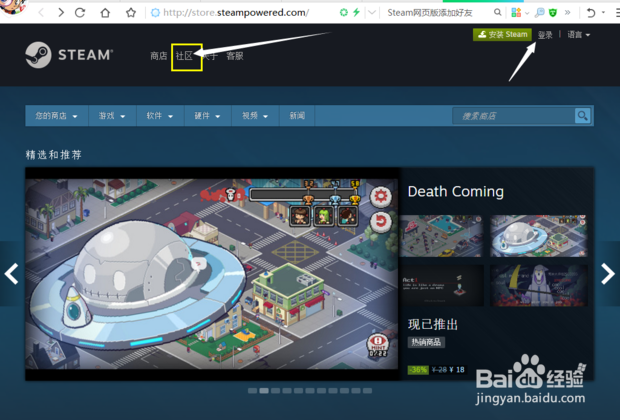Open 语言 language dropdown
Viewport: 620px width, 420px height.
[578, 35]
